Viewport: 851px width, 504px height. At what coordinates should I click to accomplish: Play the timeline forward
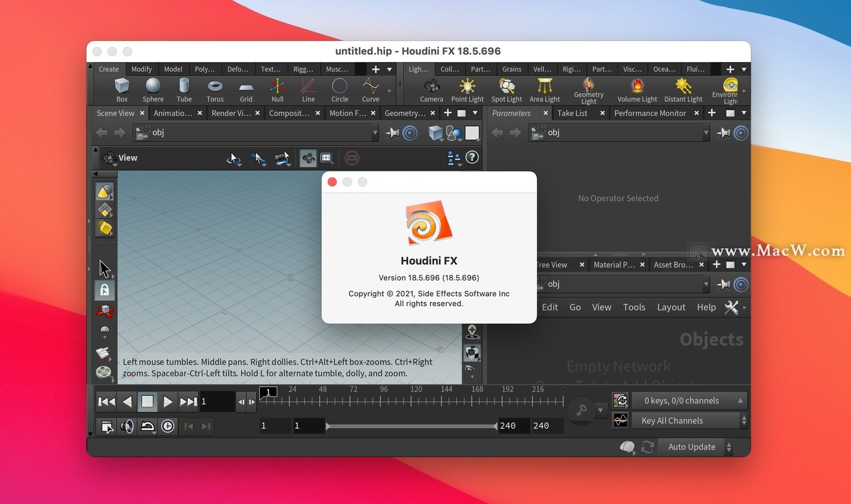pyautogui.click(x=167, y=401)
